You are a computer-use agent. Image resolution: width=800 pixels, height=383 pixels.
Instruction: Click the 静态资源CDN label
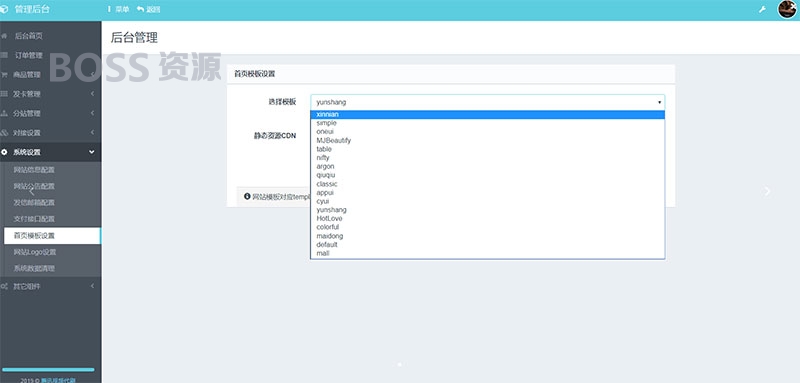click(x=275, y=136)
